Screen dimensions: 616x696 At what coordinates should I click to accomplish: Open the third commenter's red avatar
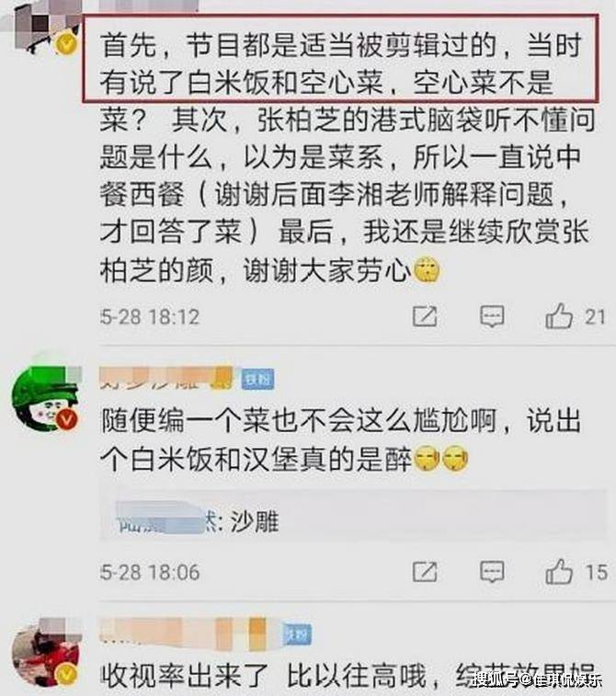[46, 653]
